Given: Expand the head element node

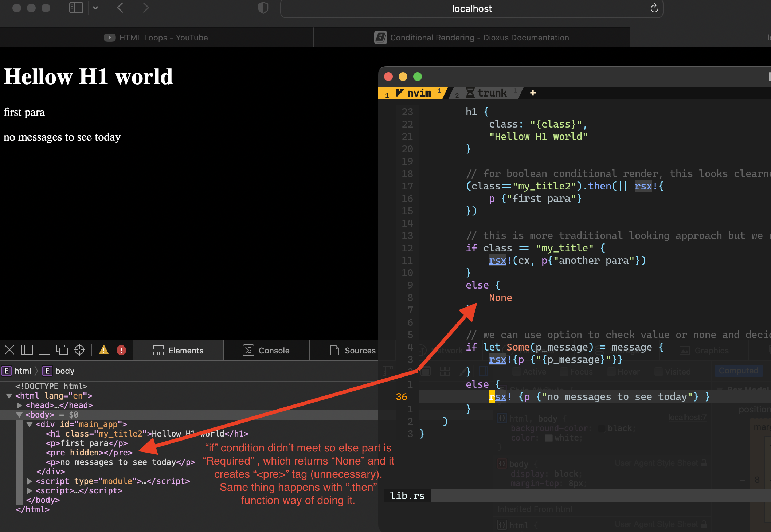Looking at the screenshot, I should point(19,405).
